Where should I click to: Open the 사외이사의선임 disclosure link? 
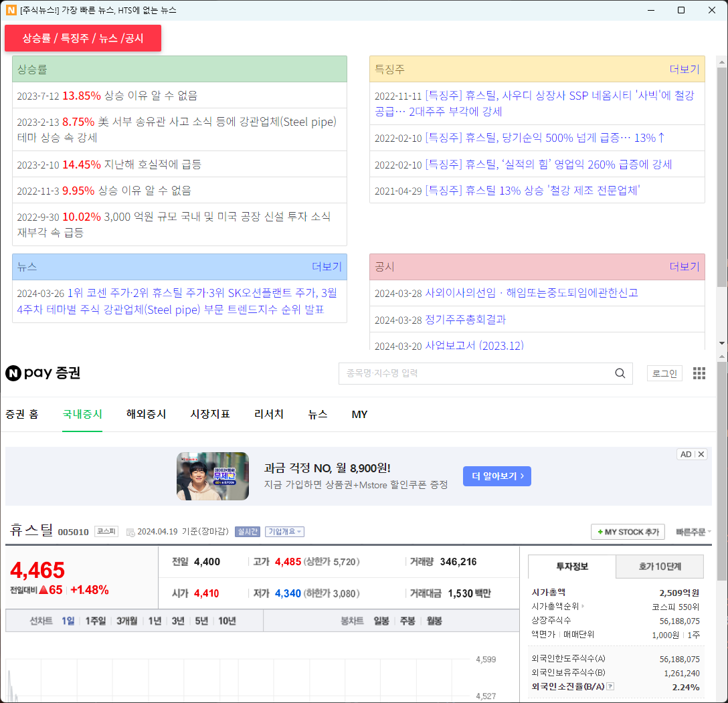coord(531,293)
